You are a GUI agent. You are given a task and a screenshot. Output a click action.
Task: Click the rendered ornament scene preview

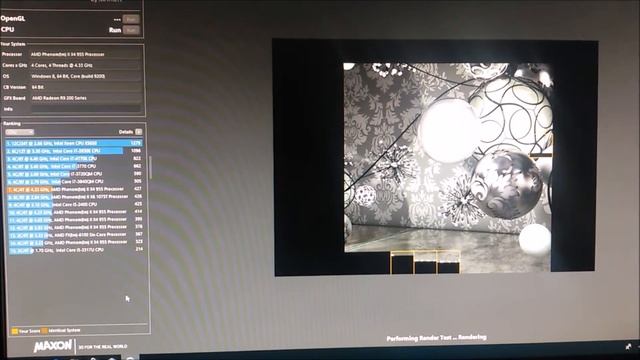[x=448, y=167]
